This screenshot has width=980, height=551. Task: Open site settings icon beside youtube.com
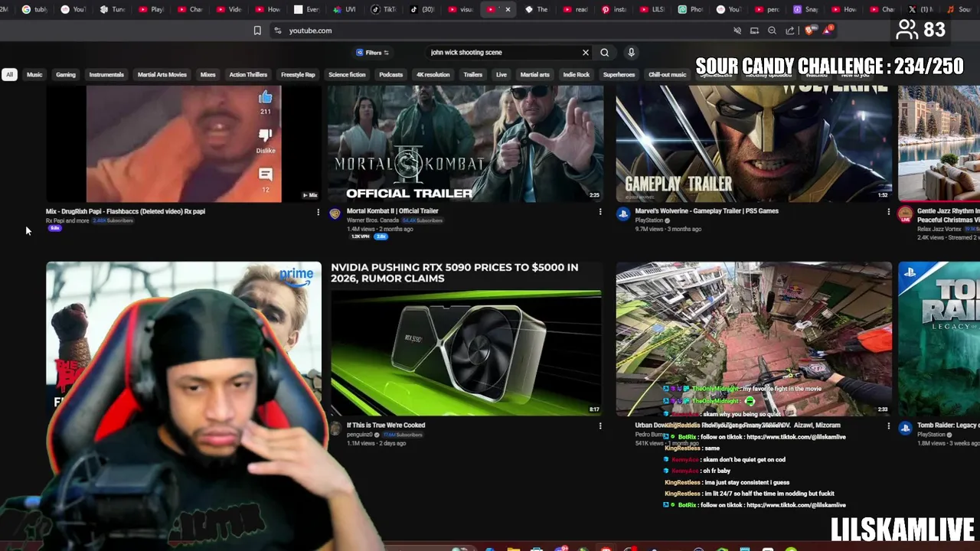(277, 31)
